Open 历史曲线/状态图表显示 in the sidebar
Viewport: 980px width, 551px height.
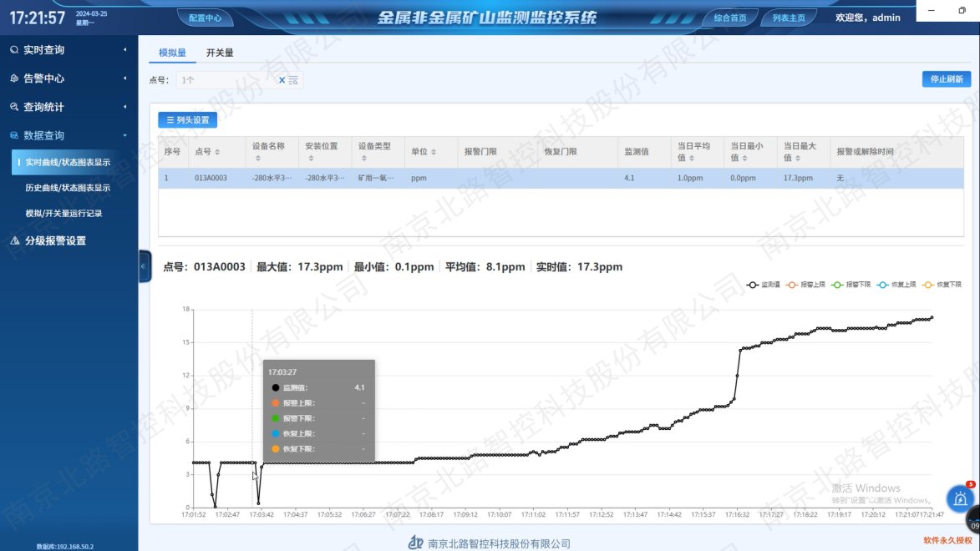click(x=68, y=188)
